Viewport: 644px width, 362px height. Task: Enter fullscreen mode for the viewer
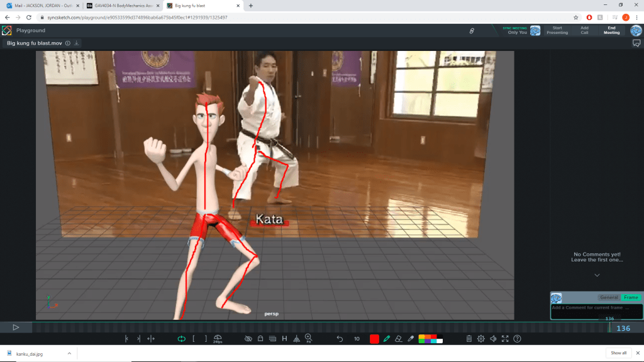(505, 339)
